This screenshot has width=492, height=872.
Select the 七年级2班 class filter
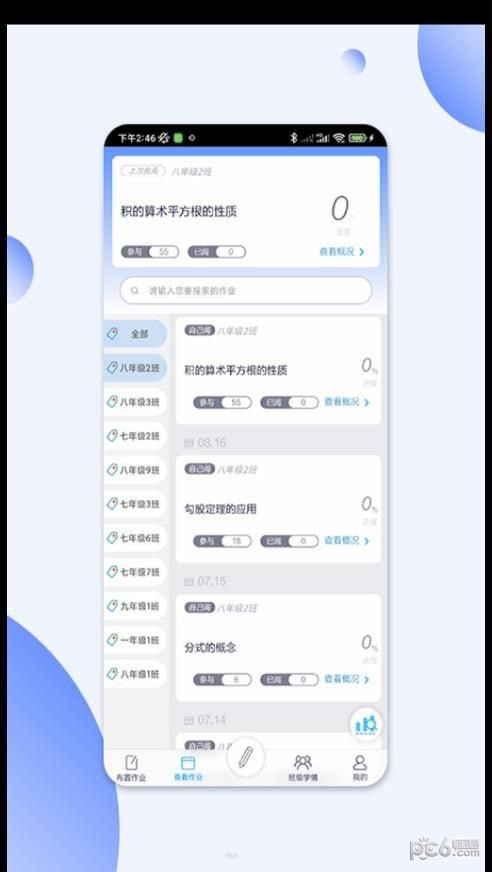pyautogui.click(x=134, y=435)
